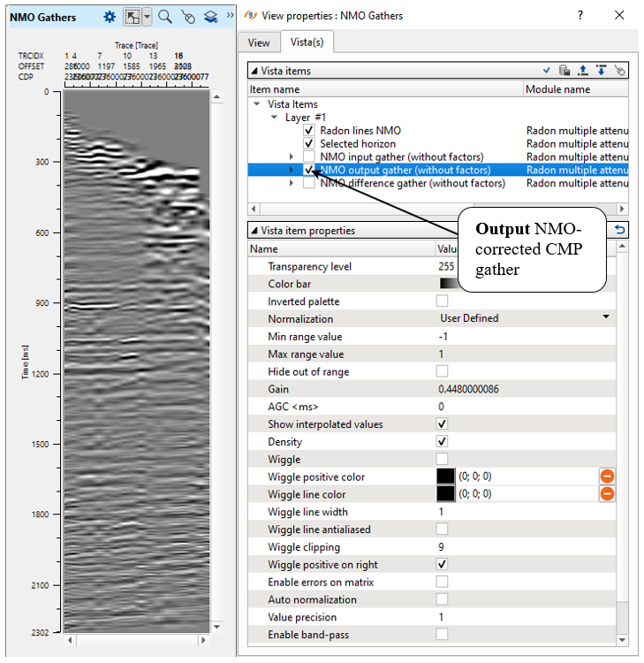This screenshot has height=663, width=644.
Task: Enable the Wiggle display checkbox
Action: pyautogui.click(x=442, y=459)
